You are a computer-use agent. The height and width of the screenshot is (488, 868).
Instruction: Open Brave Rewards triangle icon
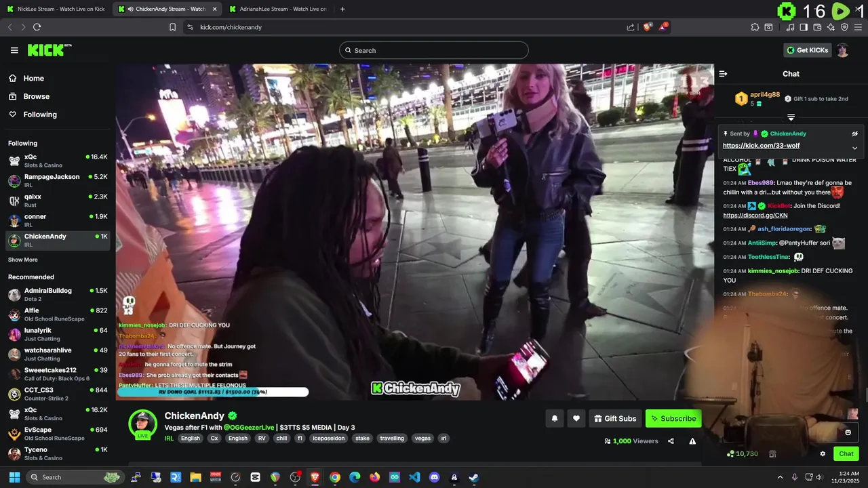point(664,27)
